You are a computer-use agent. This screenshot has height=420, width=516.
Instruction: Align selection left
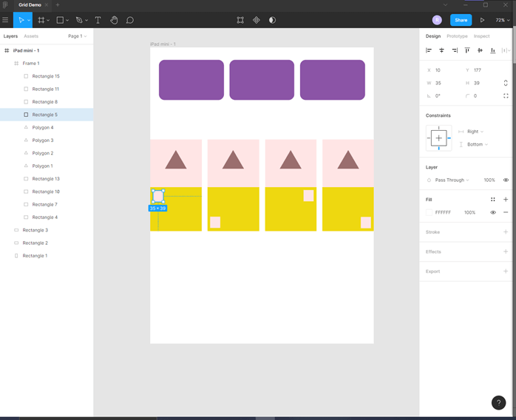pos(429,50)
